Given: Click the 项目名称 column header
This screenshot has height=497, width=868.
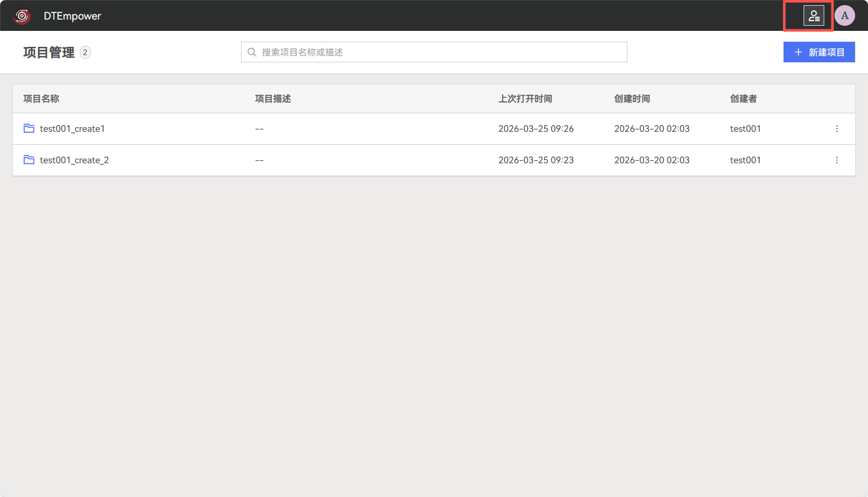Looking at the screenshot, I should (41, 98).
